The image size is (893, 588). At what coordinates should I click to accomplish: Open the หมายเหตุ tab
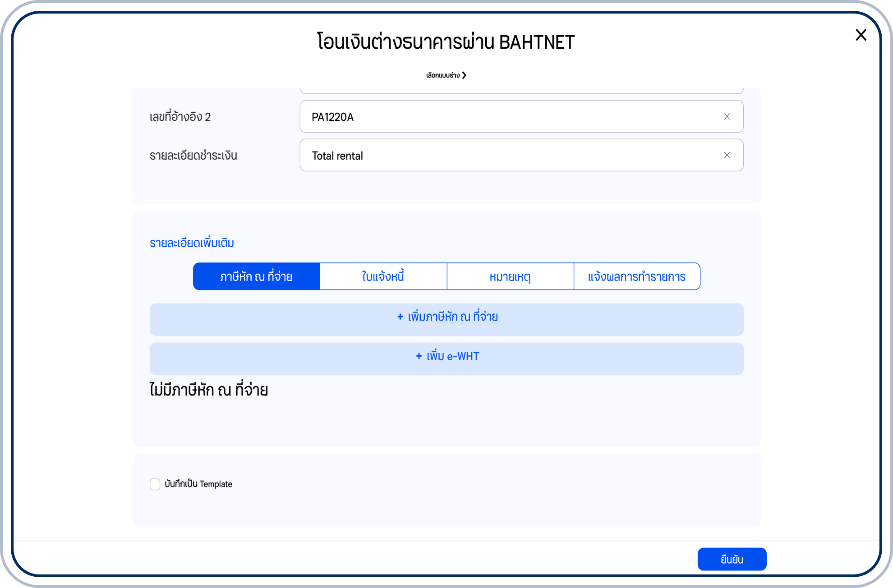point(510,276)
